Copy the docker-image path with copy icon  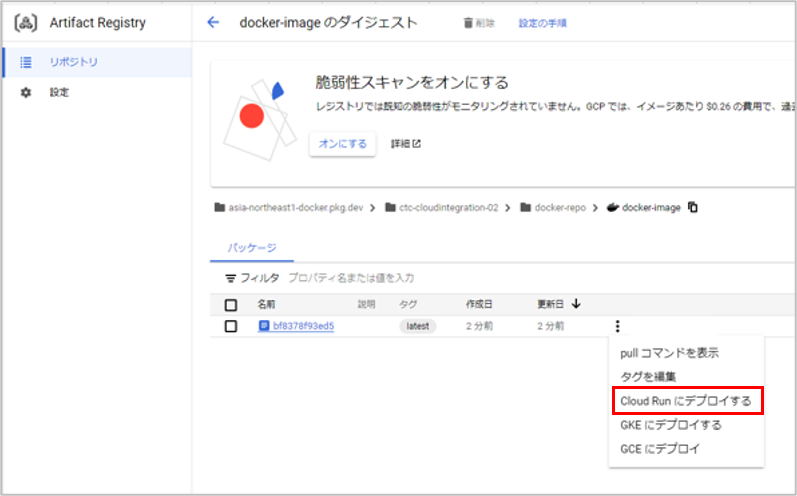tap(693, 207)
